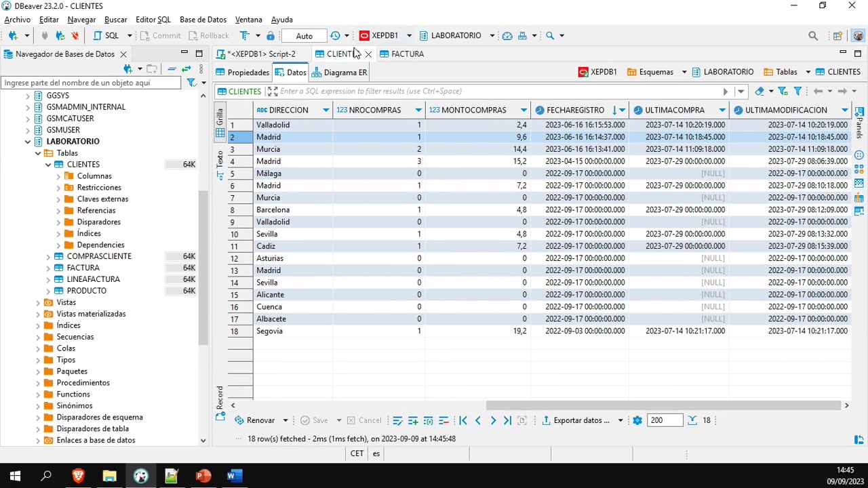Click the clear filter eraser icon
The height and width of the screenshot is (488, 868).
tap(759, 91)
